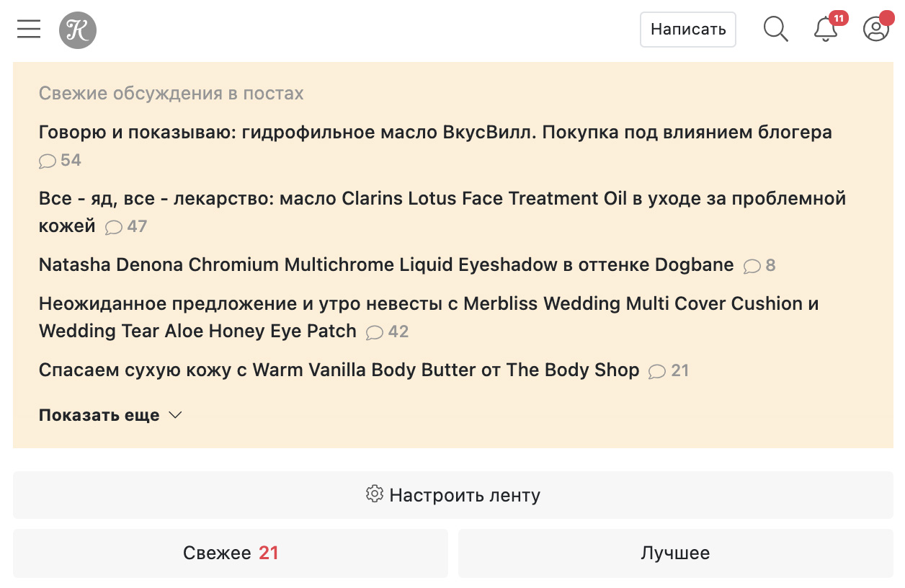Screen dimensions: 905x588
Task: Click the gear icon in Настроить ленту
Action: click(x=374, y=494)
